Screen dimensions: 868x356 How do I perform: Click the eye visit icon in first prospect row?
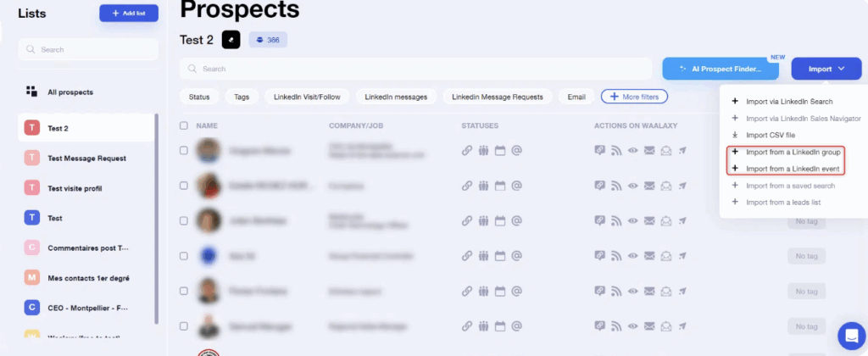pyautogui.click(x=632, y=151)
